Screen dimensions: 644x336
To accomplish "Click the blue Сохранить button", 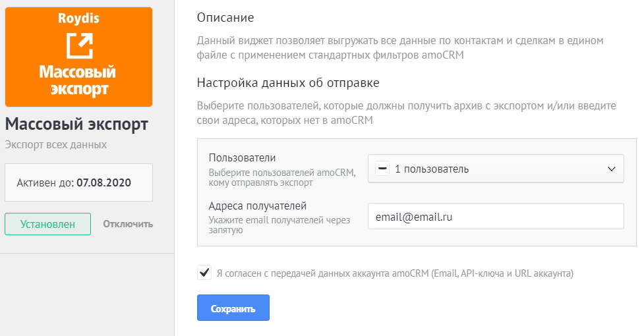I will pyautogui.click(x=233, y=308).
